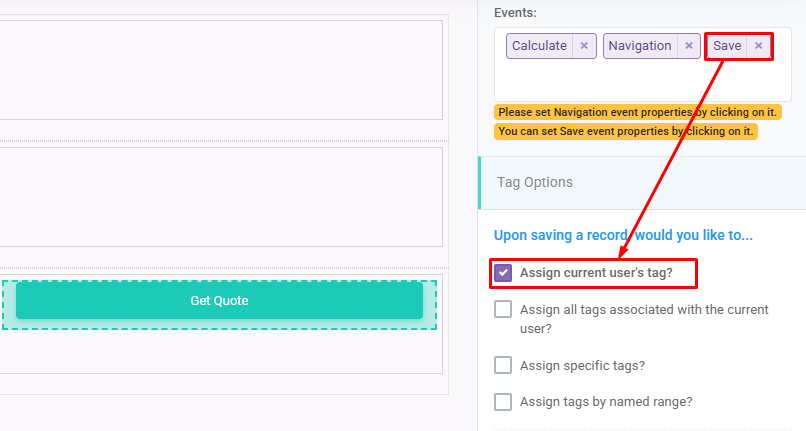The image size is (806, 431).
Task: Tick Assign tags by named range checkbox
Action: (x=504, y=402)
